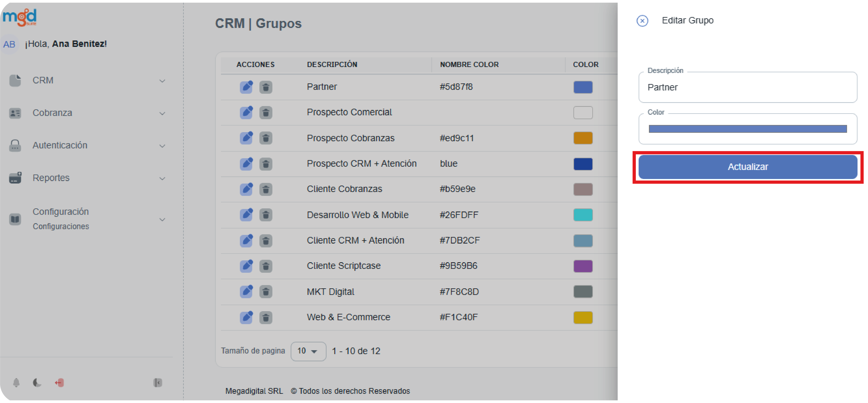The width and height of the screenshot is (868, 403).
Task: Open Configuración menu in sidebar
Action: (60, 212)
